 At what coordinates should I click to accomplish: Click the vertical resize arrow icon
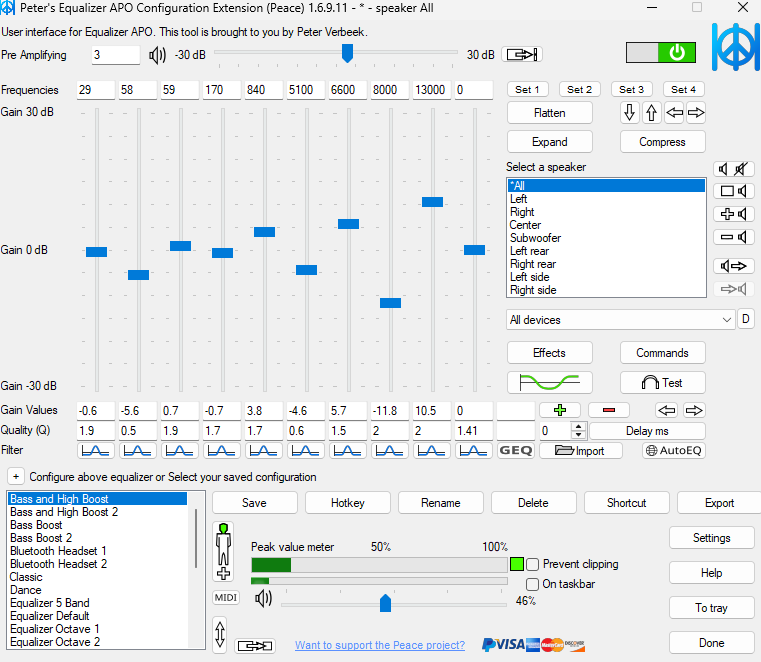[220, 634]
